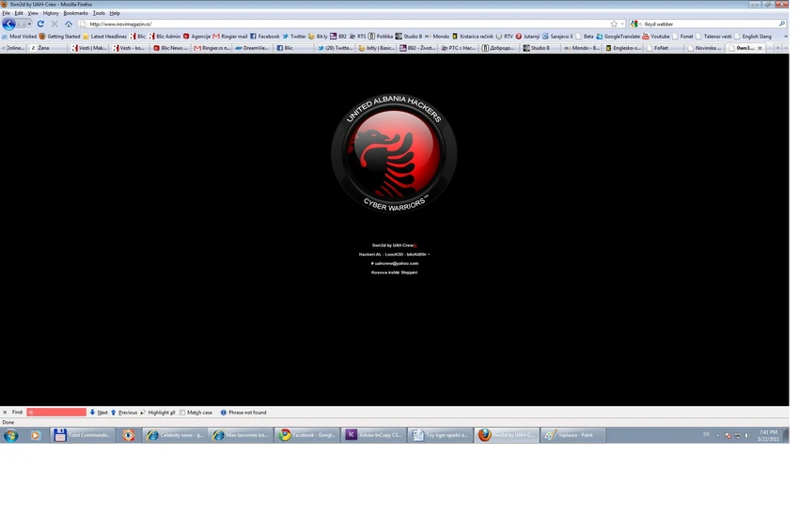The image size is (799, 532).
Task: Open Total Commander from the taskbar
Action: (x=83, y=435)
